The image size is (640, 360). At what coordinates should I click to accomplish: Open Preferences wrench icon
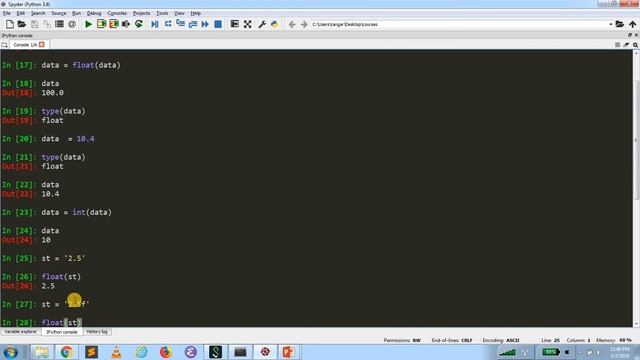coord(262,24)
